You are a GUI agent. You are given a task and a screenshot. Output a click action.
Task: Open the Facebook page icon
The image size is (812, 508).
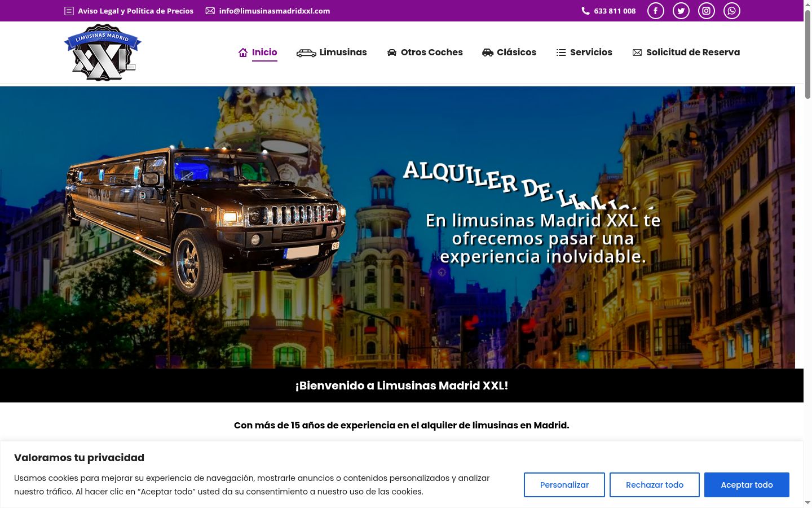[655, 11]
